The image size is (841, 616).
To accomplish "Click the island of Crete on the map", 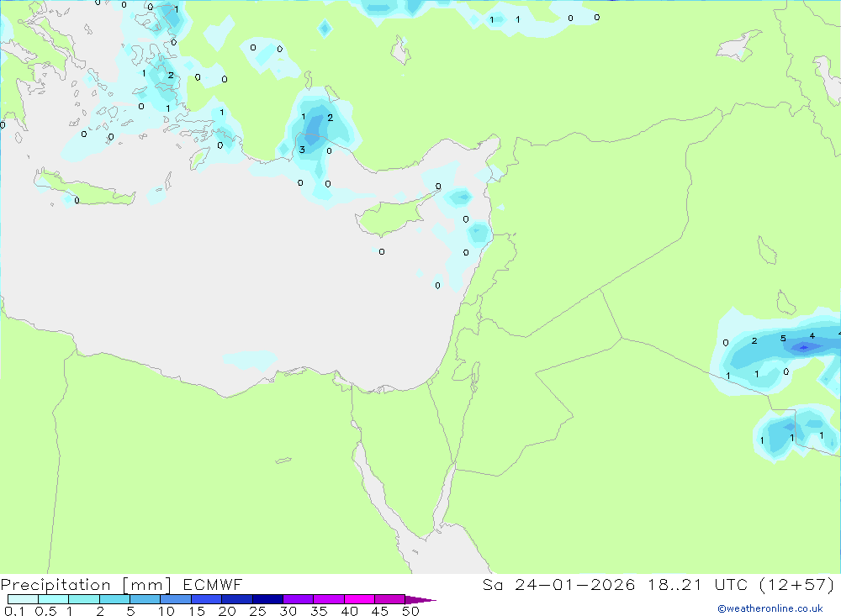I will (85, 189).
